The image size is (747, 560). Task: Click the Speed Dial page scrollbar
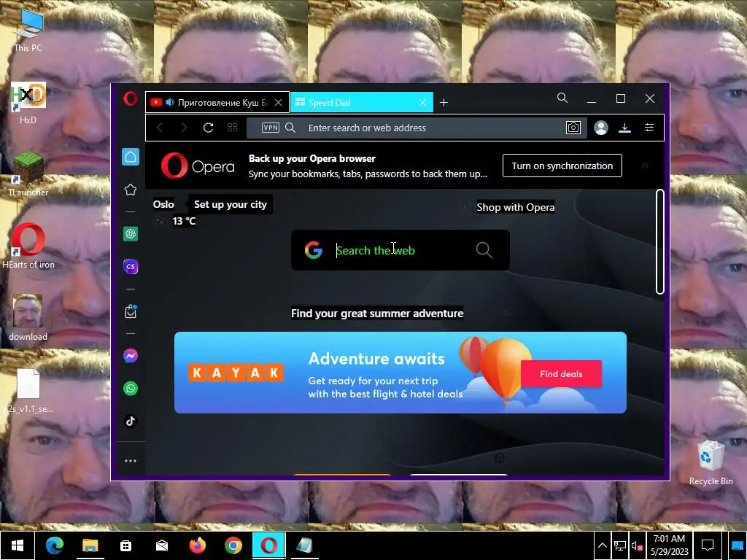click(x=659, y=241)
